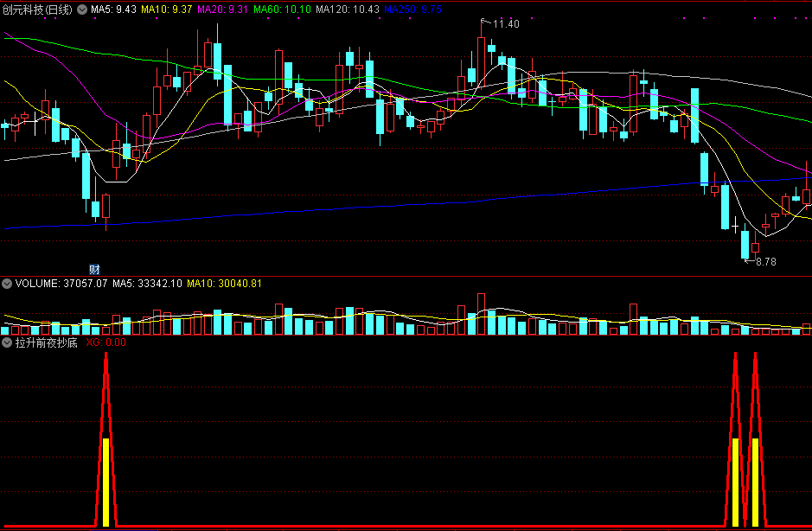The width and height of the screenshot is (812, 531).
Task: Click the 拉升前夜抄底 indicator name
Action: coord(46,342)
